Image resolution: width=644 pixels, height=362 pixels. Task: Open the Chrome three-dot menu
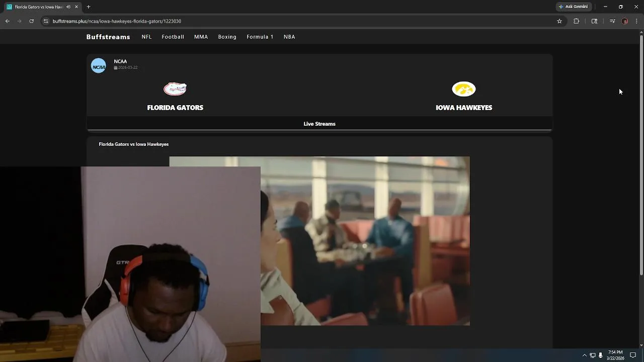[637, 21]
